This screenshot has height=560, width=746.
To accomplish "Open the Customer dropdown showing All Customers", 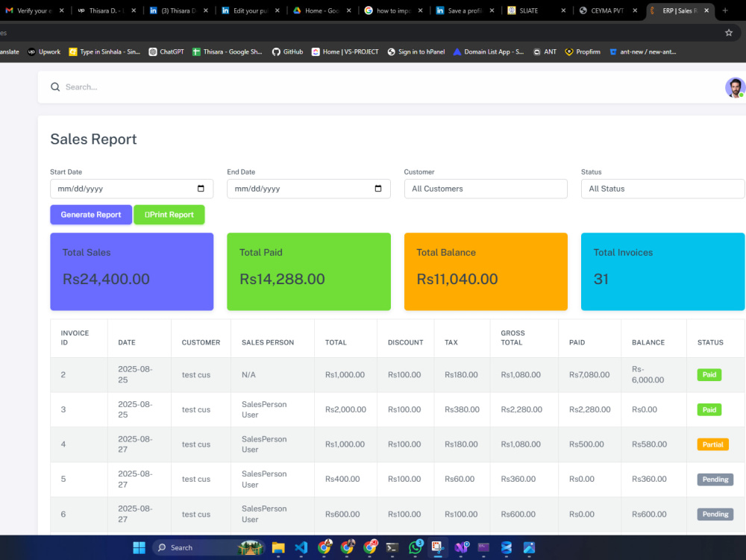I will click(x=486, y=189).
